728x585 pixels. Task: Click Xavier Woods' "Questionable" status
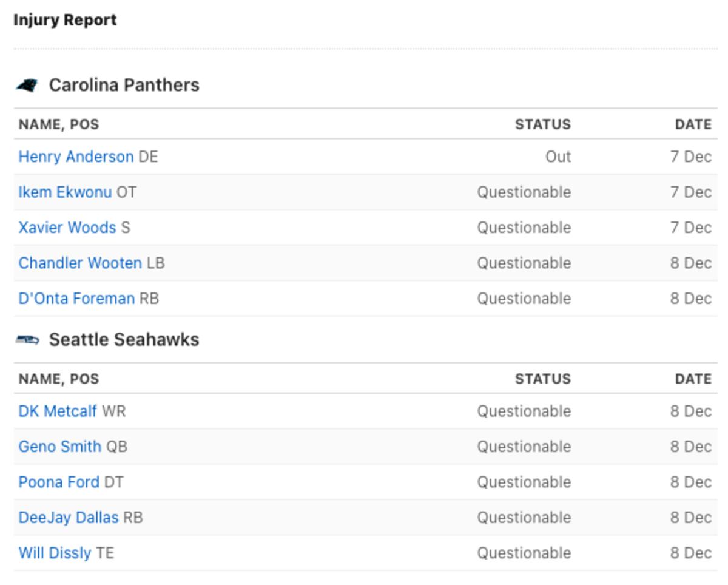(524, 228)
